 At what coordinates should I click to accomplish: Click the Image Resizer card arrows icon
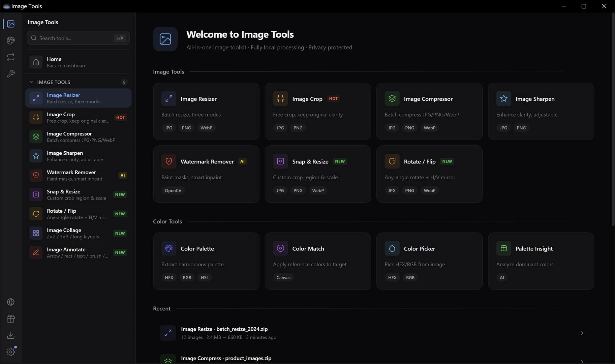pos(169,99)
